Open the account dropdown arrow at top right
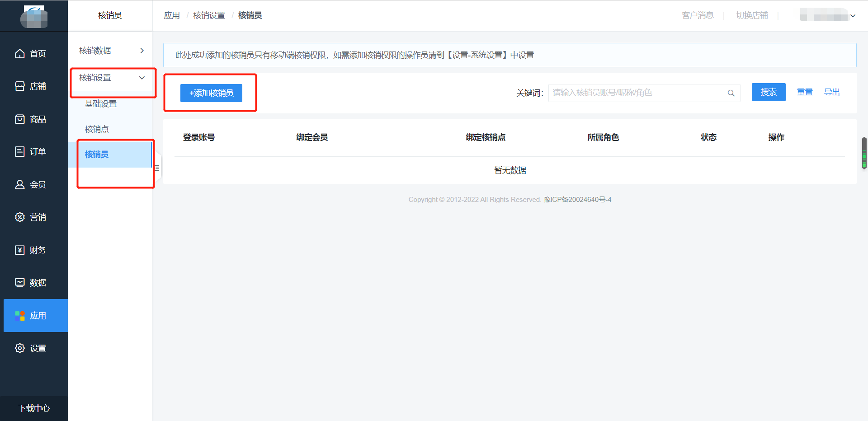Viewport: 868px width, 421px height. [x=853, y=16]
